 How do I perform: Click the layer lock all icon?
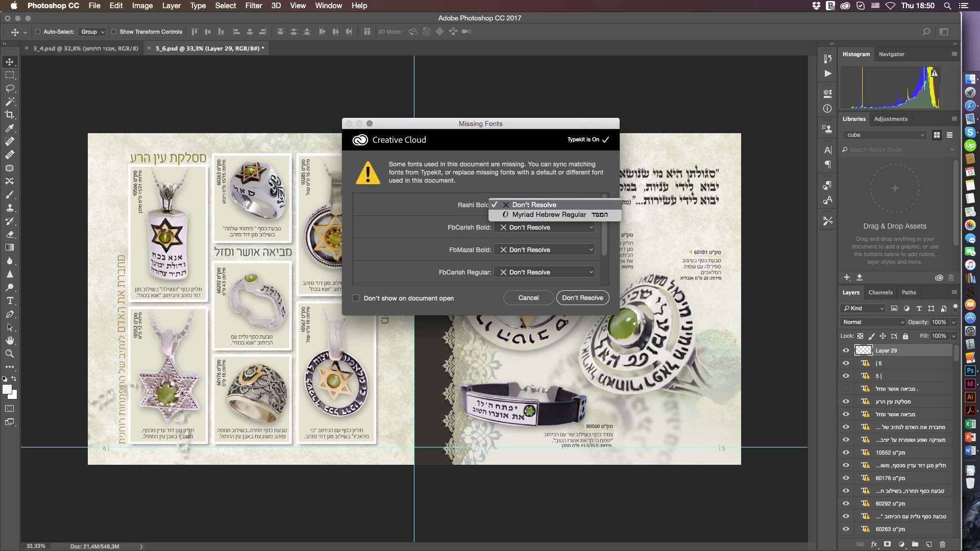[905, 336]
